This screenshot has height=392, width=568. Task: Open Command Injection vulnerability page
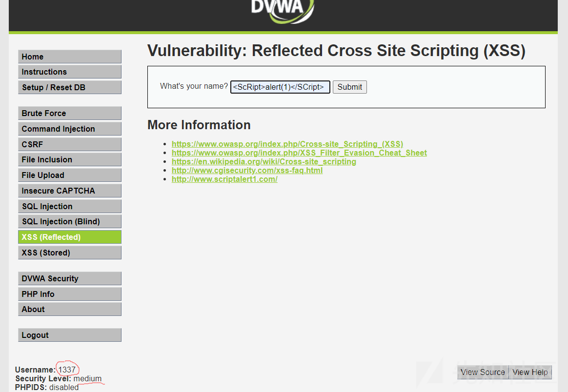click(70, 129)
